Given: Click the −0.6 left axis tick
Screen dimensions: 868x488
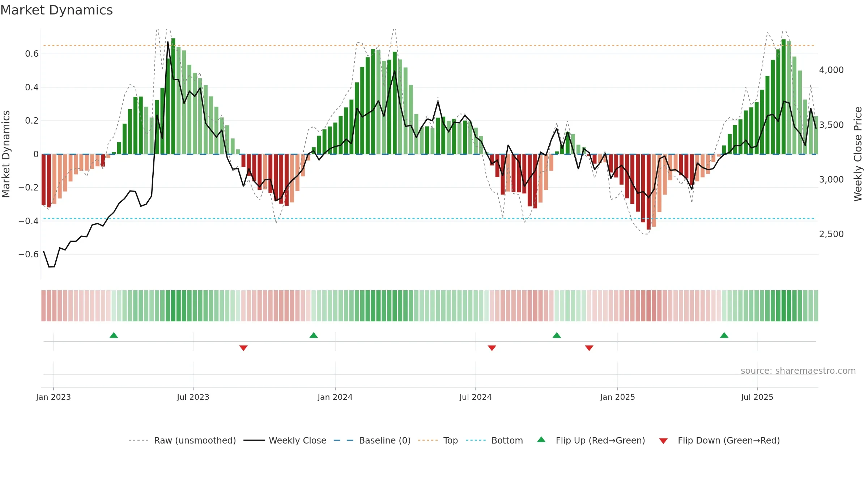Looking at the screenshot, I should tap(29, 254).
